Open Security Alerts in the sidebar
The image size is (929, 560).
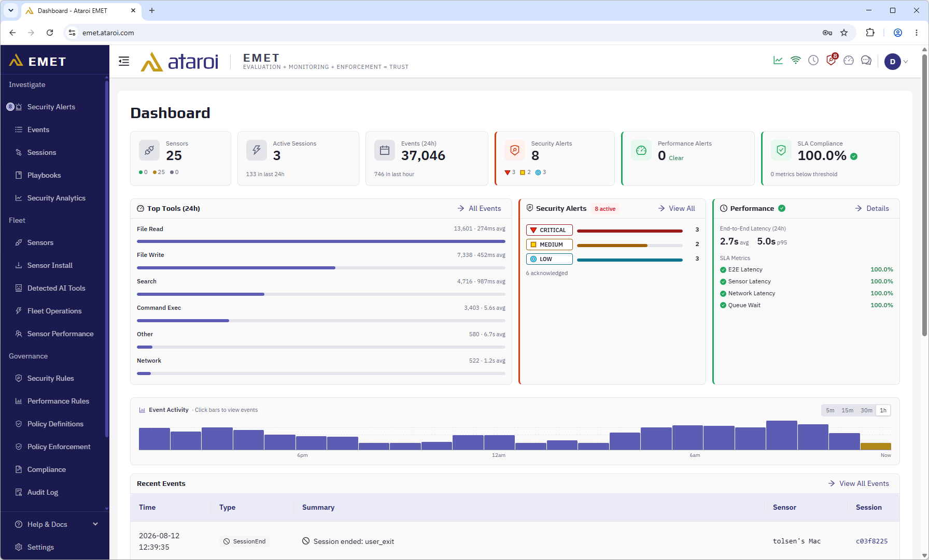tap(52, 107)
